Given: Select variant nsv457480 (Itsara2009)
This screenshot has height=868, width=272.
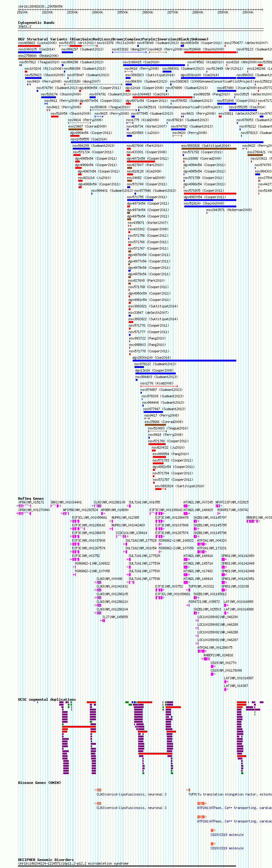Looking at the screenshot, I should 237,87.
